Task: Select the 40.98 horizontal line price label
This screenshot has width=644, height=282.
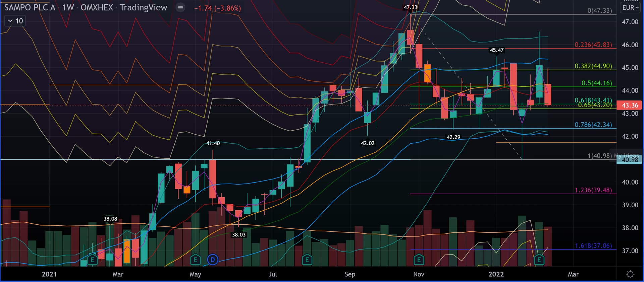Action: [630, 160]
